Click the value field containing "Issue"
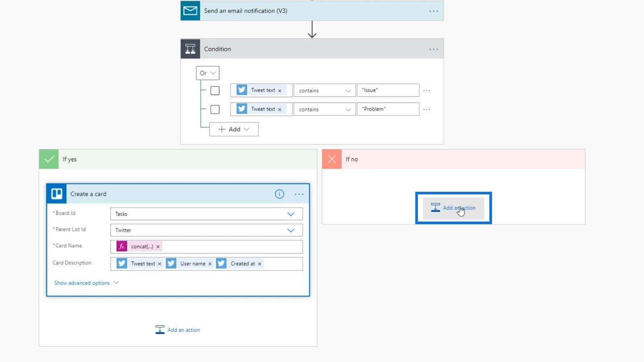Screen dimensions: 644x362 tap(388, 90)
